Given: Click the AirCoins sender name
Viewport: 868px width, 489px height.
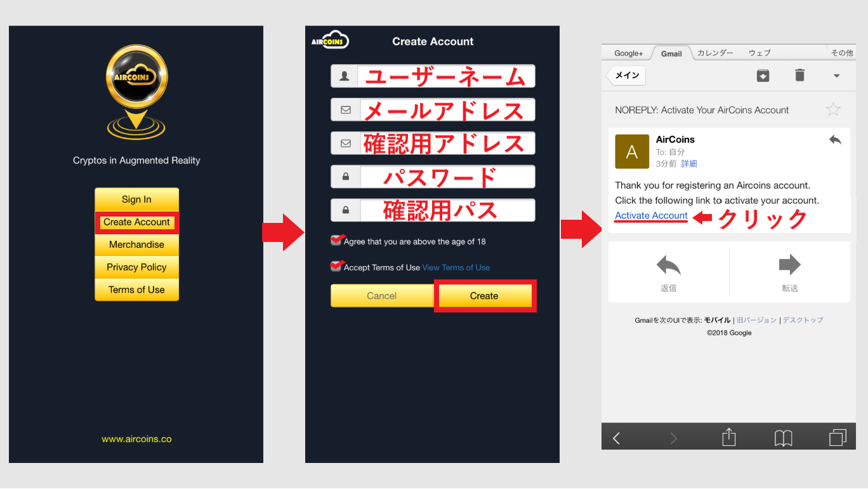Looking at the screenshot, I should (x=675, y=140).
